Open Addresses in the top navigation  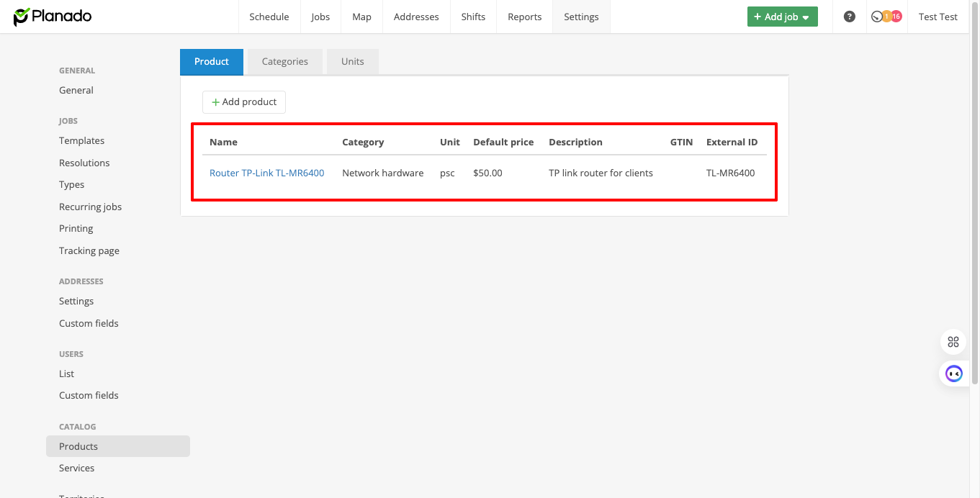(416, 17)
